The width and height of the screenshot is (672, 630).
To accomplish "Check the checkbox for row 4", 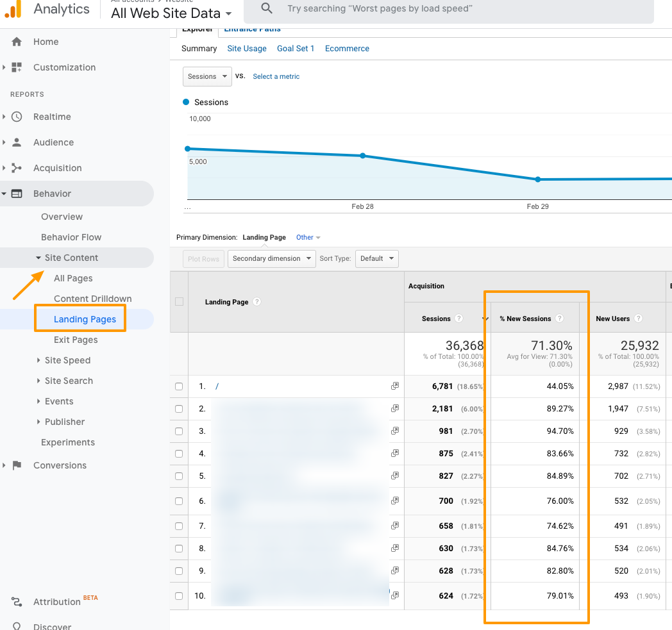I will [x=179, y=454].
